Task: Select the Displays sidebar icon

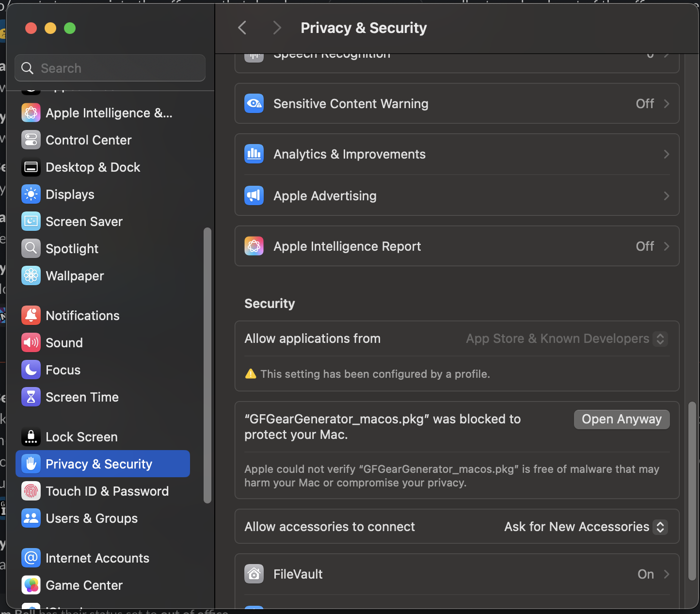Action: [31, 194]
